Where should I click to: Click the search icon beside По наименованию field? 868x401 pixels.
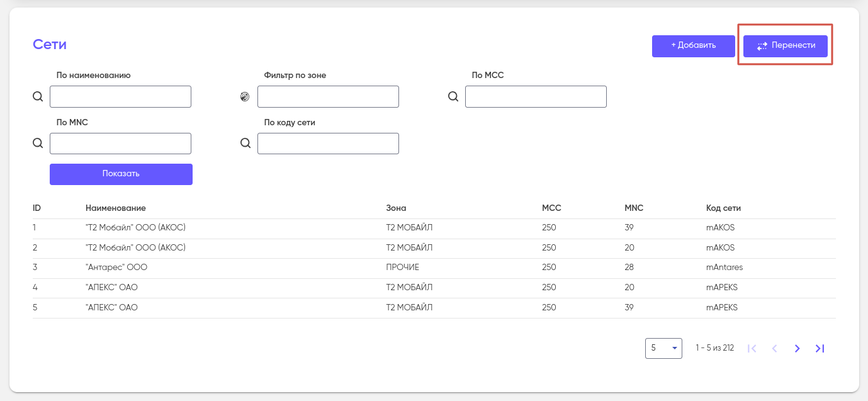click(x=38, y=97)
